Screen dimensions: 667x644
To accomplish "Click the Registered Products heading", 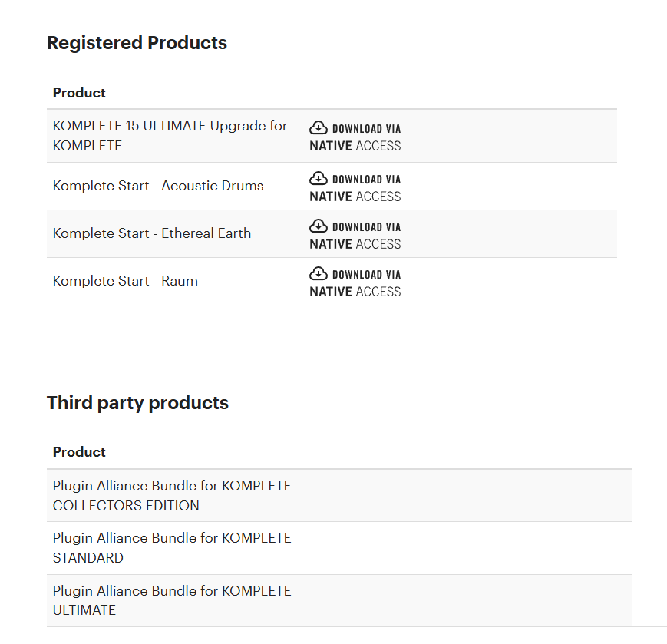I will pyautogui.click(x=137, y=43).
